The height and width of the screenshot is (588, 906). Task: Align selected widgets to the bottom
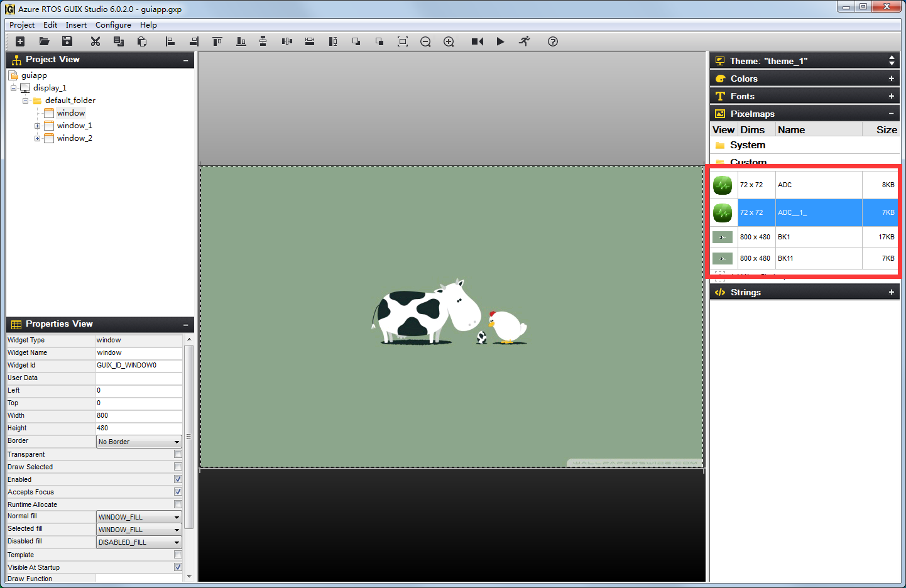[241, 41]
